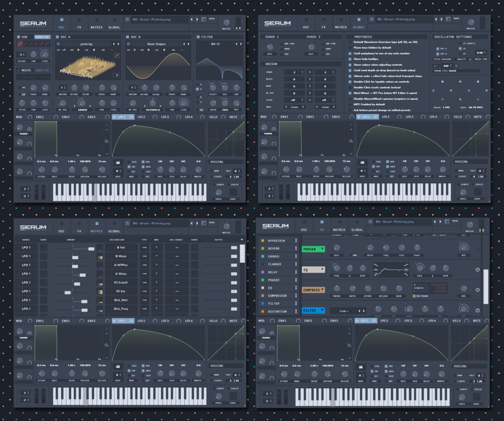The image size is (504, 421).
Task: Toggle PHASER power icon in FX window
Action: pyautogui.click(x=477, y=249)
